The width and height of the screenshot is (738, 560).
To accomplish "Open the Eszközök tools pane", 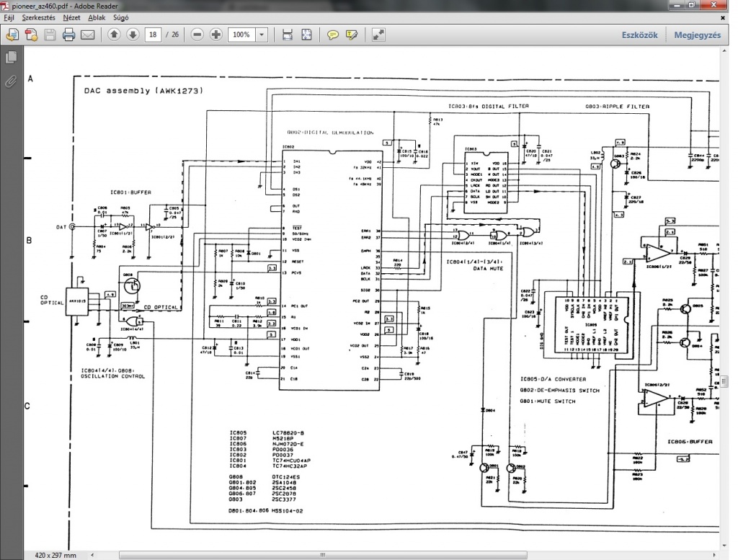I will pyautogui.click(x=640, y=35).
